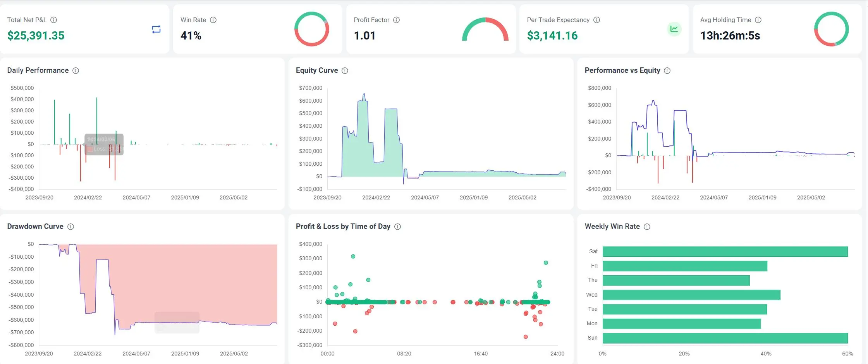Click info icon next to Profit Factor
This screenshot has width=868, height=364.
tap(396, 20)
